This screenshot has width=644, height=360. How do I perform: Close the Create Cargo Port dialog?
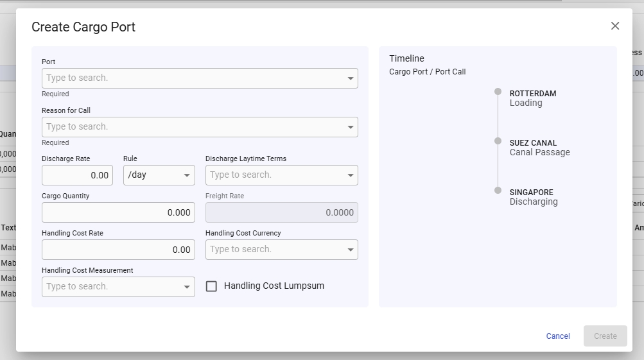click(615, 26)
